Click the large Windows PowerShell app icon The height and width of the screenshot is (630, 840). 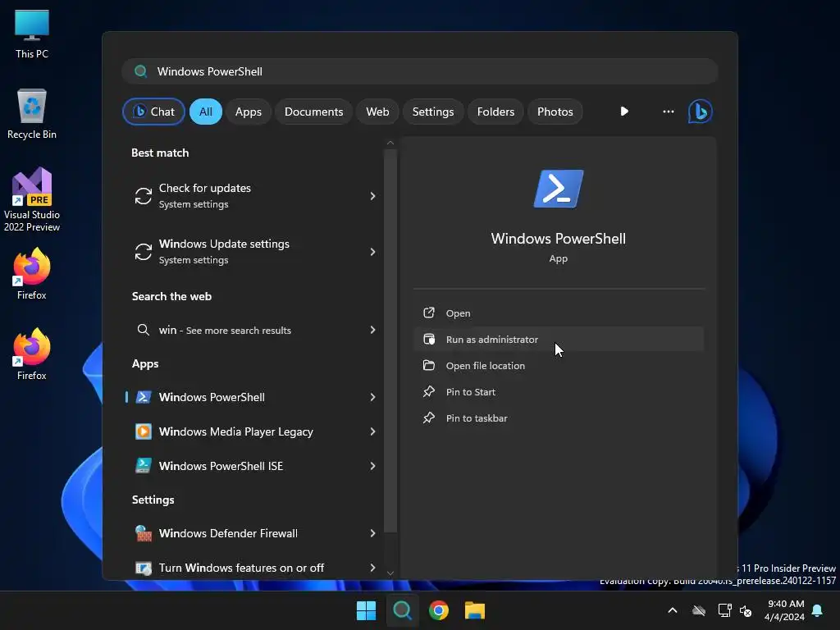click(x=558, y=189)
